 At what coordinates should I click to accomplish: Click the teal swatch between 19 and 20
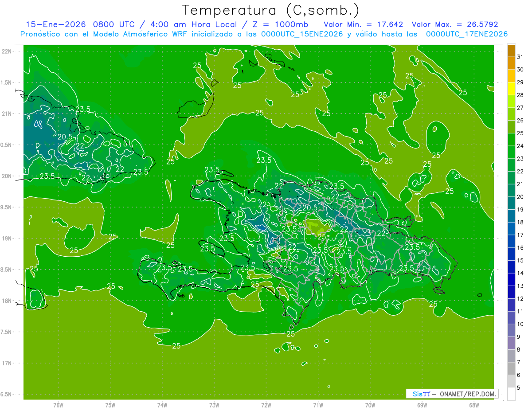tap(511, 204)
